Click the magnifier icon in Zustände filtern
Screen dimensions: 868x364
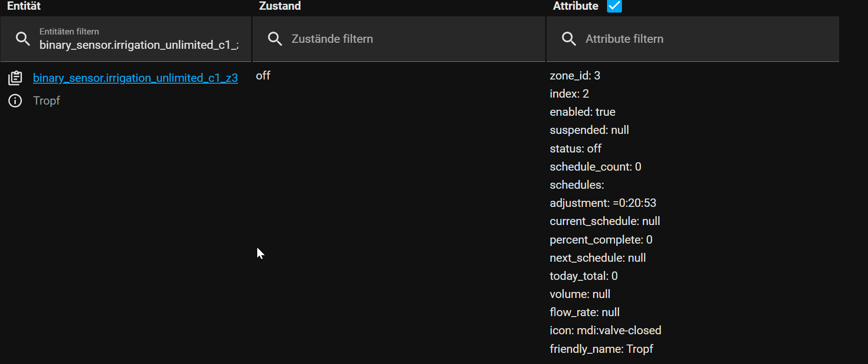(x=275, y=39)
